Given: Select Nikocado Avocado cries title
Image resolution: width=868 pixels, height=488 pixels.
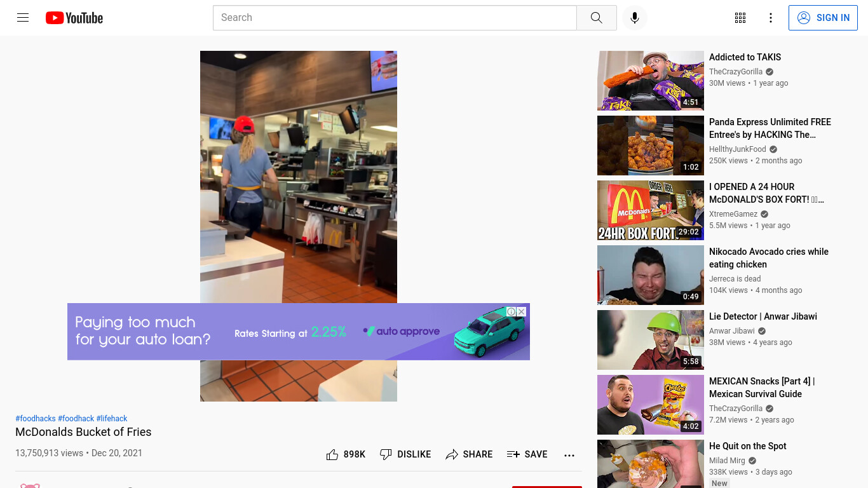Looking at the screenshot, I should pos(769,258).
